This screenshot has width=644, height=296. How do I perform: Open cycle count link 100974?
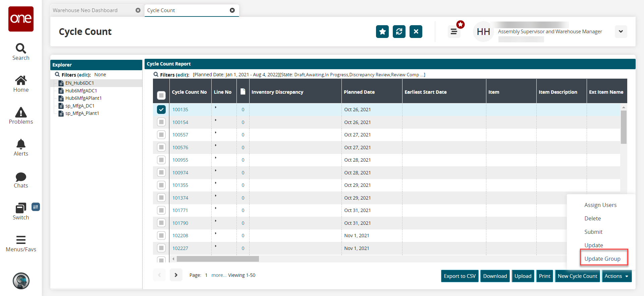[x=180, y=173]
